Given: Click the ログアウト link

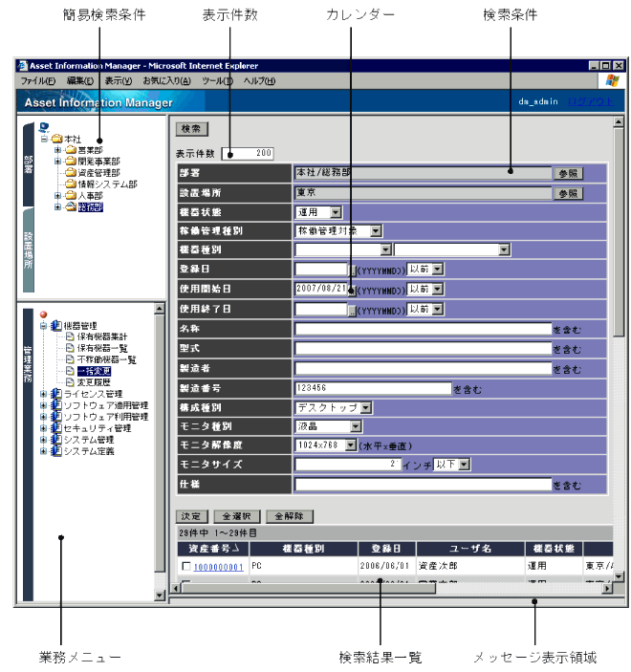Looking at the screenshot, I should [591, 101].
